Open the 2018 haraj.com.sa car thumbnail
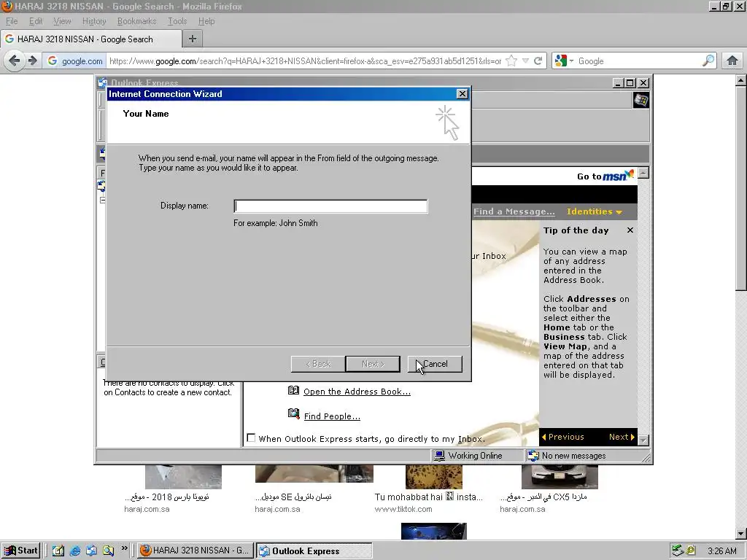This screenshot has width=747, height=560. (x=183, y=477)
